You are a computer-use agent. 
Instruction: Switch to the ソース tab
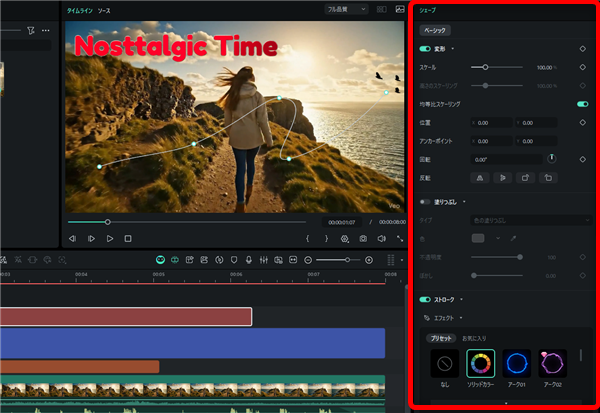(x=104, y=9)
